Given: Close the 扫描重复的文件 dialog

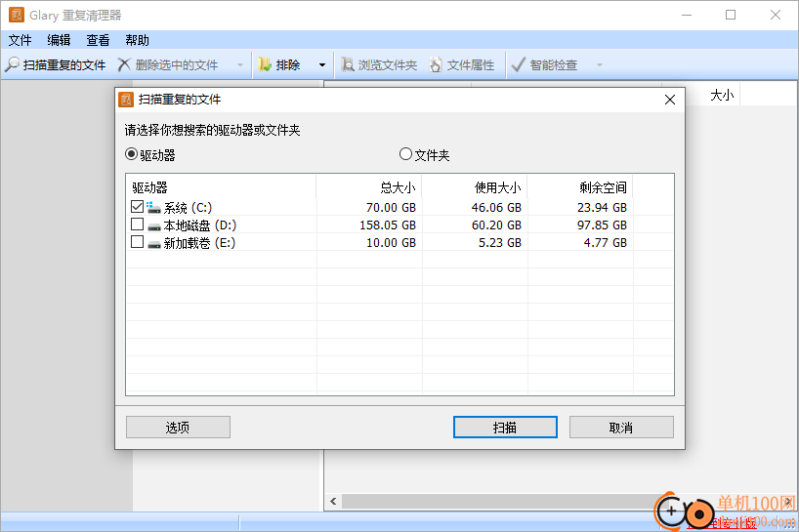Looking at the screenshot, I should click(x=669, y=100).
